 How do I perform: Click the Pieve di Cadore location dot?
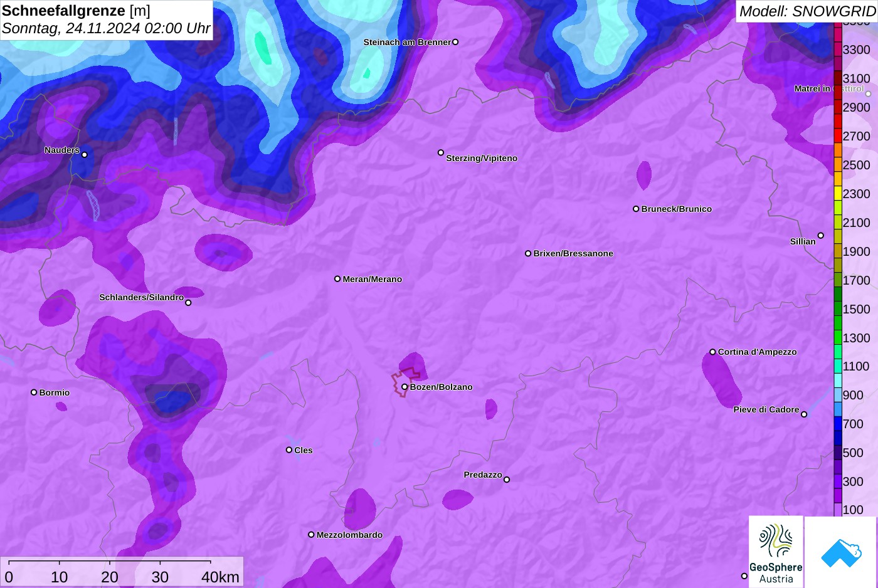coord(804,414)
